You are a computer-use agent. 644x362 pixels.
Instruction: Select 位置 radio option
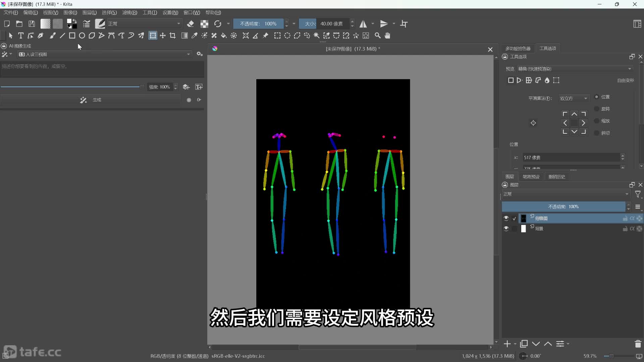597,97
